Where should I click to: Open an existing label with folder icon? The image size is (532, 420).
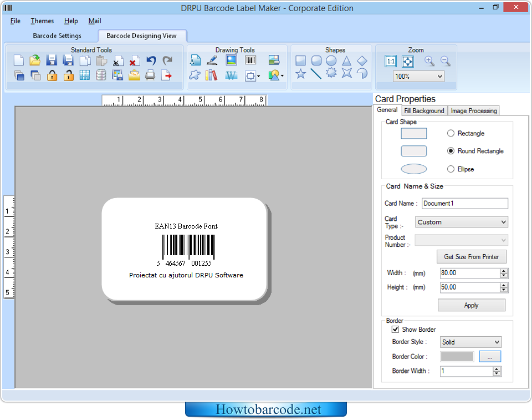click(35, 60)
